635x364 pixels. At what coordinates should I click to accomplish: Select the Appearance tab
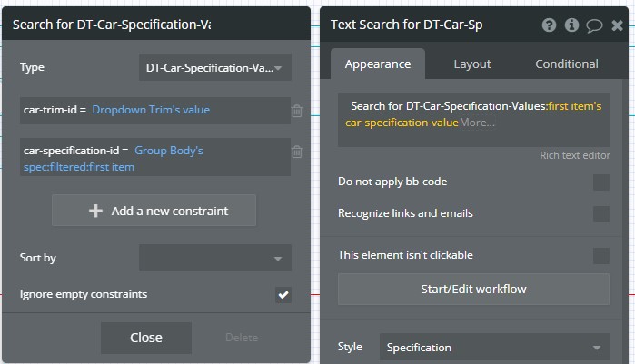point(378,64)
